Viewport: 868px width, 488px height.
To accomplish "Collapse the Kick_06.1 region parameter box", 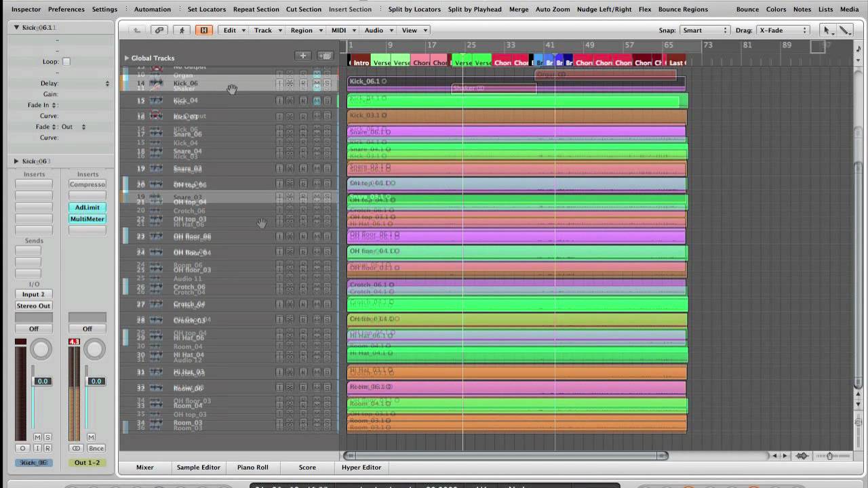I will point(16,27).
